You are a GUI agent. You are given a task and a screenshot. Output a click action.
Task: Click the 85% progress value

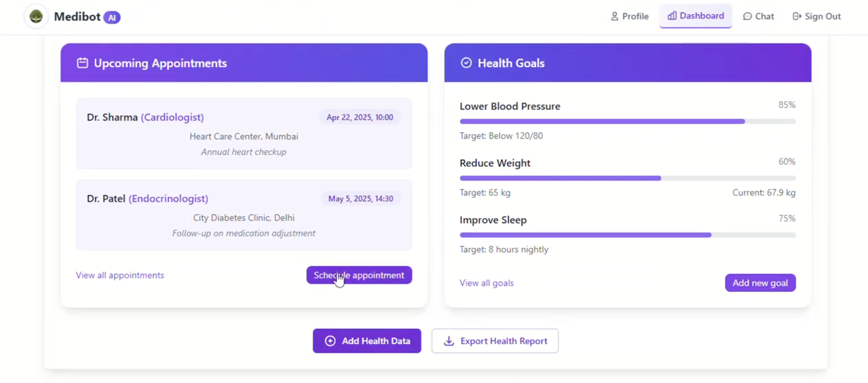point(787,105)
